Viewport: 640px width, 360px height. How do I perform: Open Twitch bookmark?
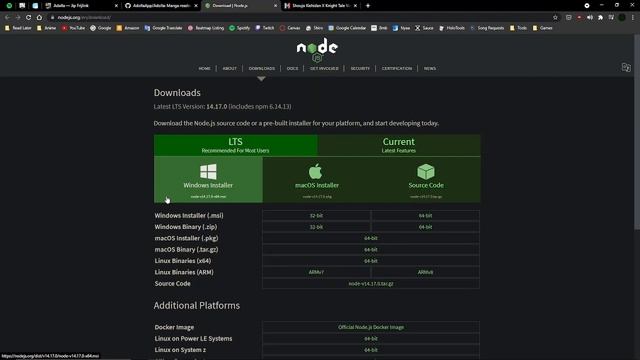point(265,28)
